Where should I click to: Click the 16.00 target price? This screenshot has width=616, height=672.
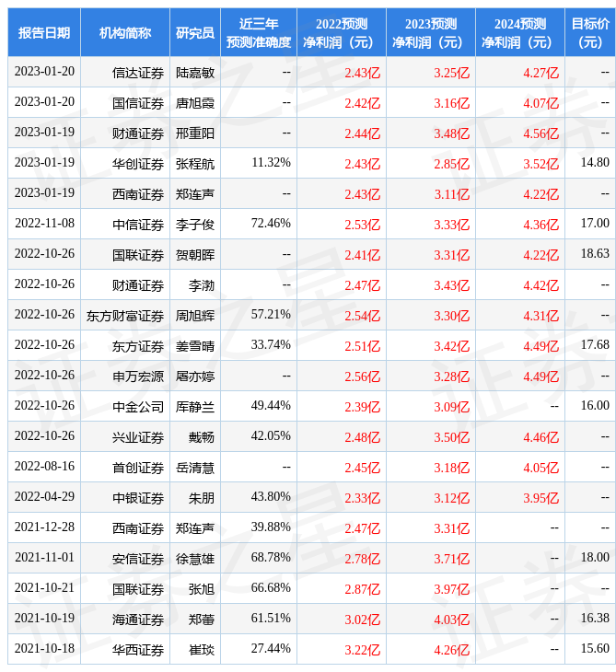coord(595,406)
